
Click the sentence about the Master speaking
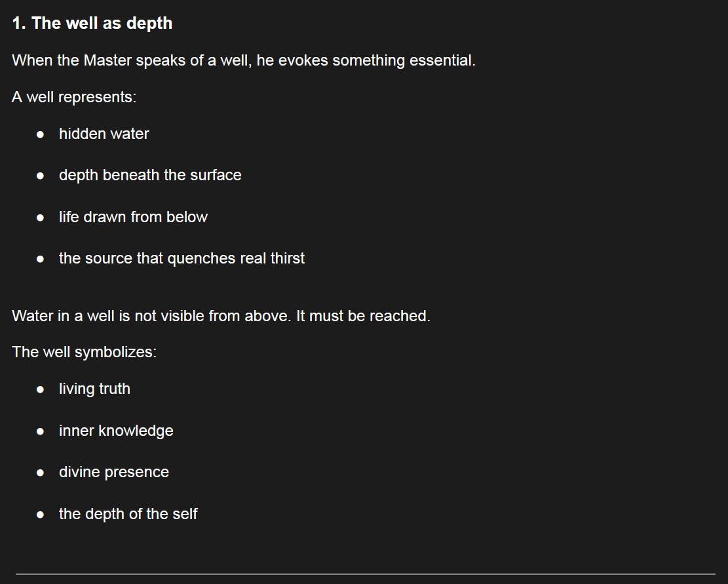[x=243, y=60]
